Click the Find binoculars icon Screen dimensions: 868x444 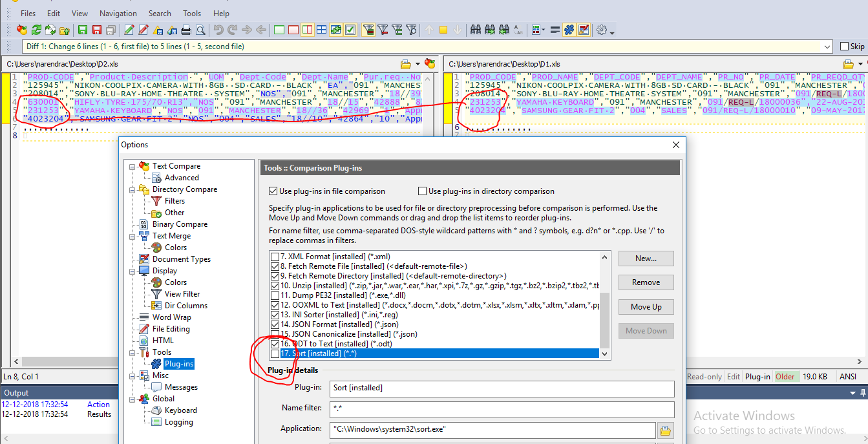pos(476,30)
